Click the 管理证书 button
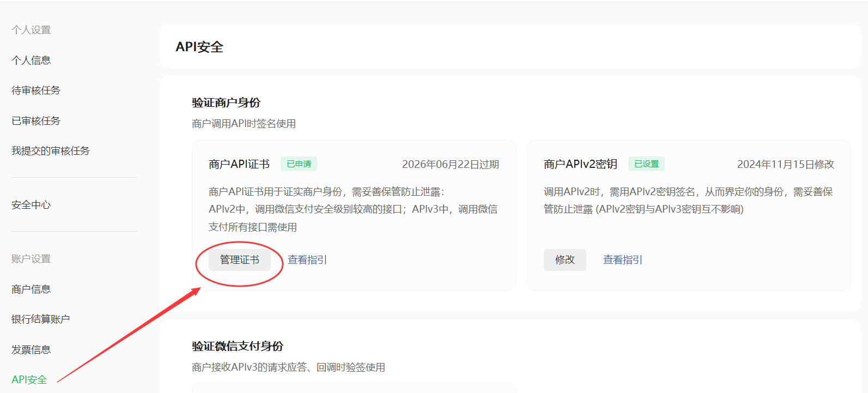The width and height of the screenshot is (868, 393). (240, 260)
